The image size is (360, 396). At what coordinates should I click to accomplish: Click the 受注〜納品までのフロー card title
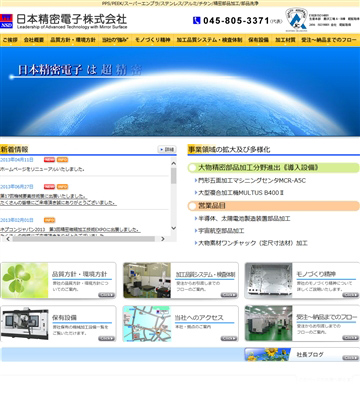pyautogui.click(x=326, y=317)
